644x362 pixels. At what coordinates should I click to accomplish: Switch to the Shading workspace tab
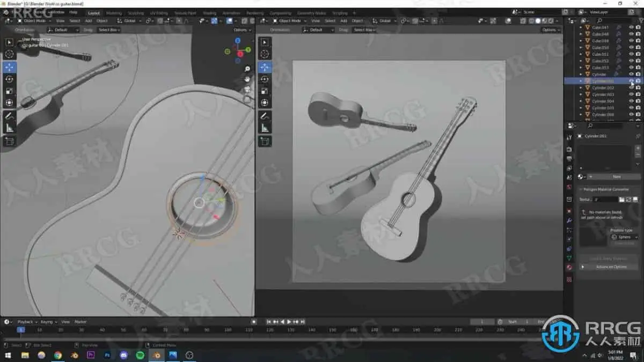click(x=210, y=13)
